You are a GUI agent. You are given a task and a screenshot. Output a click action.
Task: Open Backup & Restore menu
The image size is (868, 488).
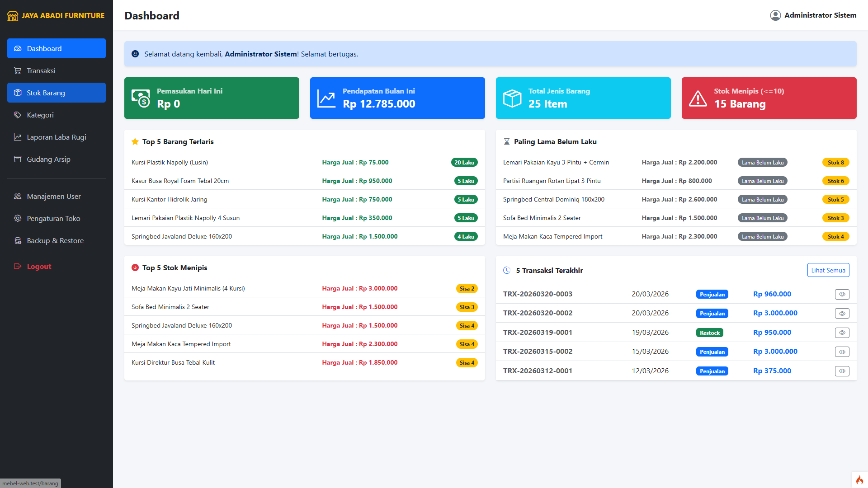click(55, 241)
